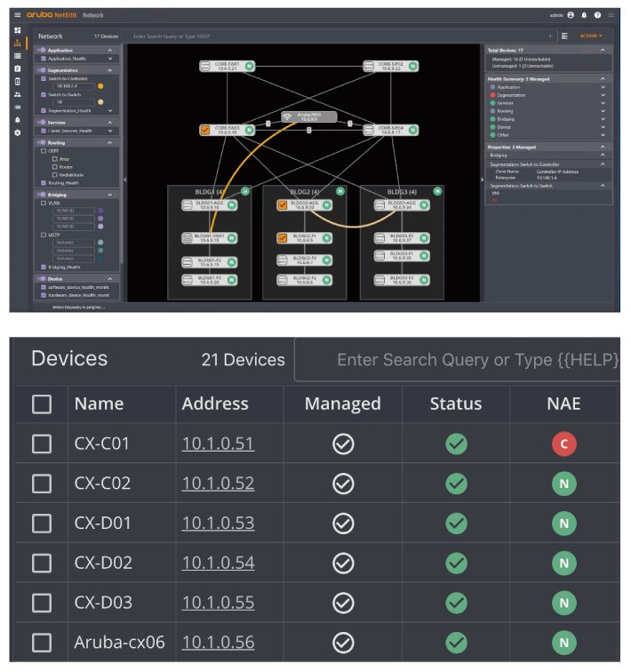
Task: Check the box for the CX-C01 row
Action: click(x=42, y=444)
